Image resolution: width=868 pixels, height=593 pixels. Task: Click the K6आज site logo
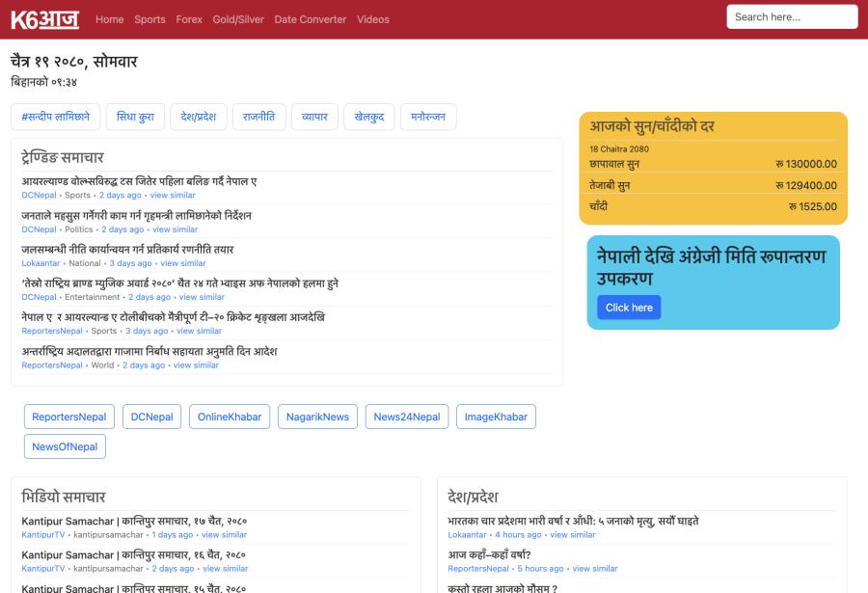[x=44, y=19]
